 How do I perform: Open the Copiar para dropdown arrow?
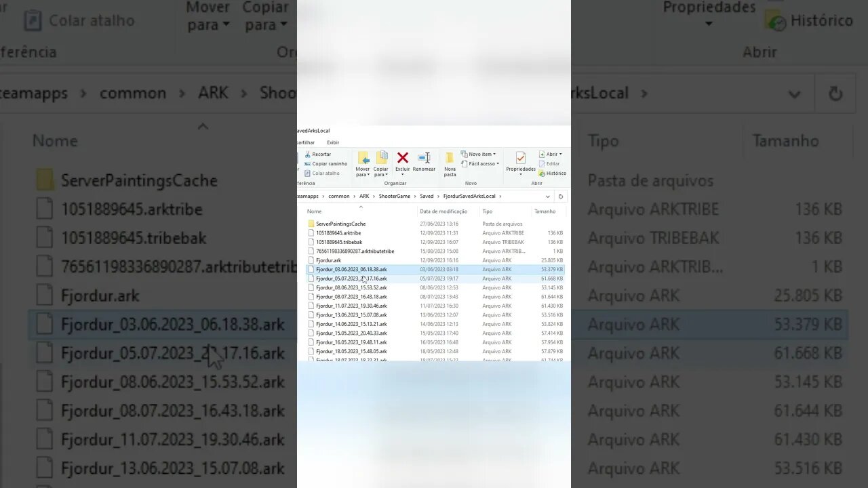click(385, 175)
